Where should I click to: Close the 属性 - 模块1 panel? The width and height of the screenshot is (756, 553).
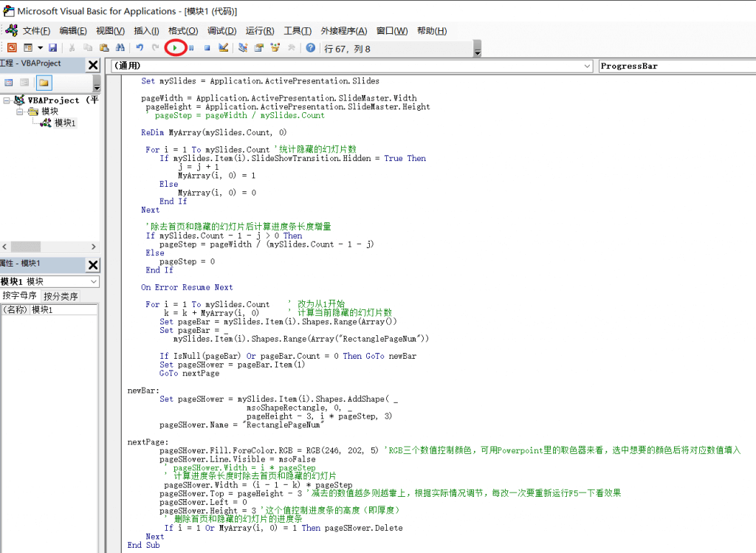coord(93,264)
